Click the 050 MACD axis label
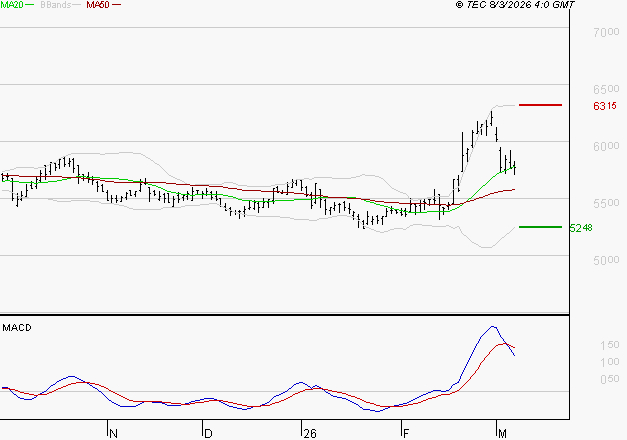This screenshot has width=627, height=440. pyautogui.click(x=610, y=379)
